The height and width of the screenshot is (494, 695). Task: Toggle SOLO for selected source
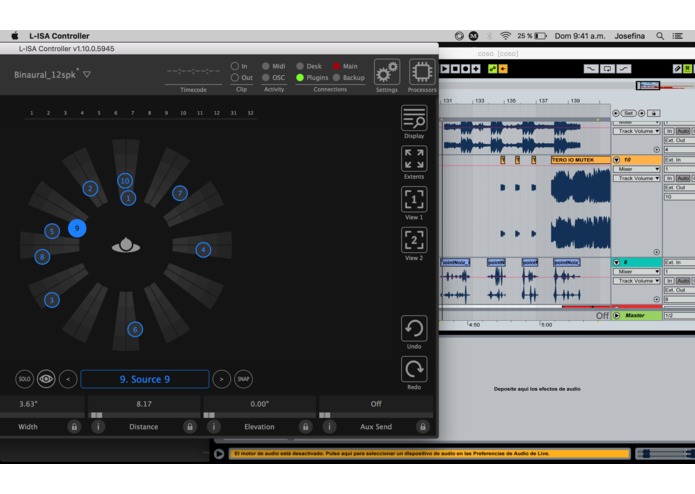(x=24, y=379)
